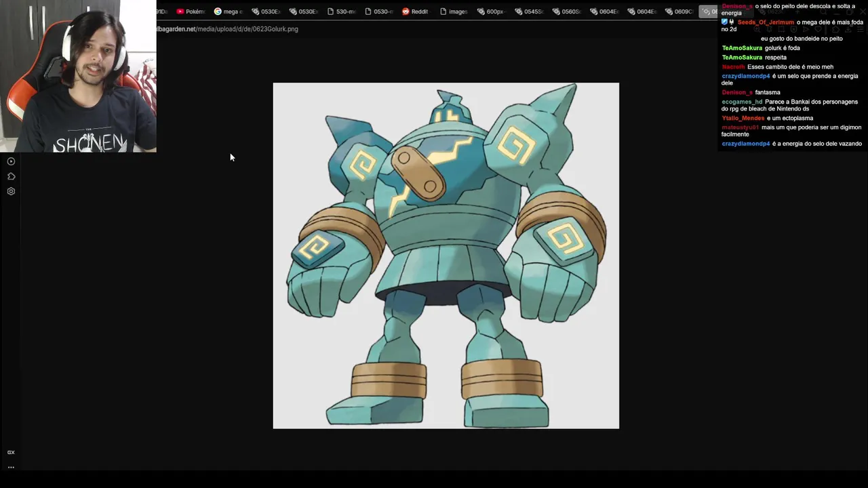Open the GX icon at the sidebar bottom

point(11,452)
